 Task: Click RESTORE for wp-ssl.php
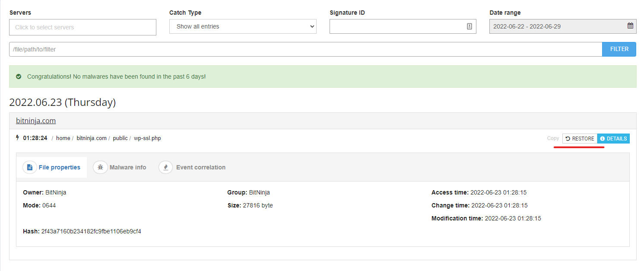click(x=580, y=138)
